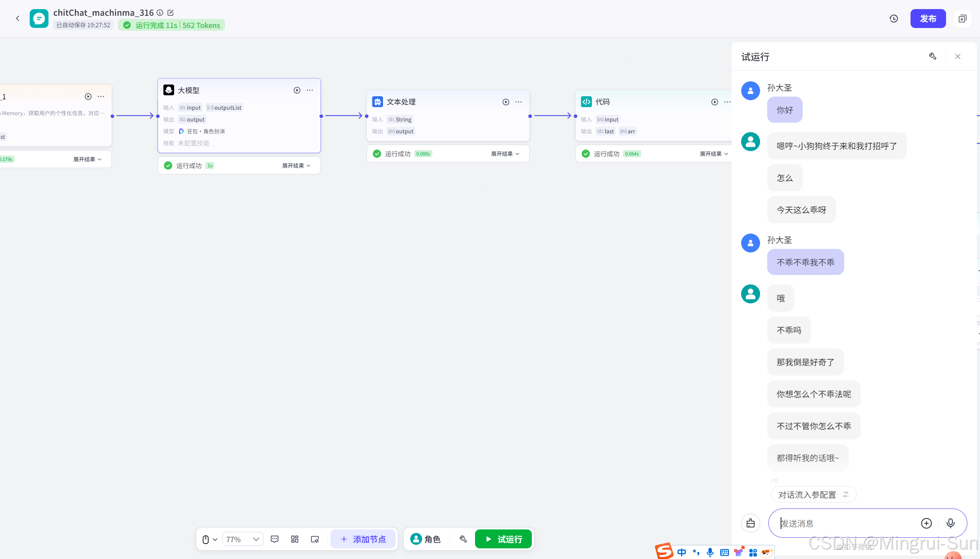The width and height of the screenshot is (980, 559).
Task: Click the 发布 publish button
Action: (927, 19)
